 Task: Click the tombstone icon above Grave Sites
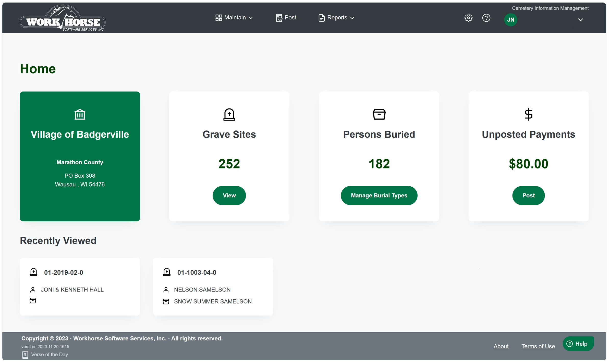tap(229, 114)
